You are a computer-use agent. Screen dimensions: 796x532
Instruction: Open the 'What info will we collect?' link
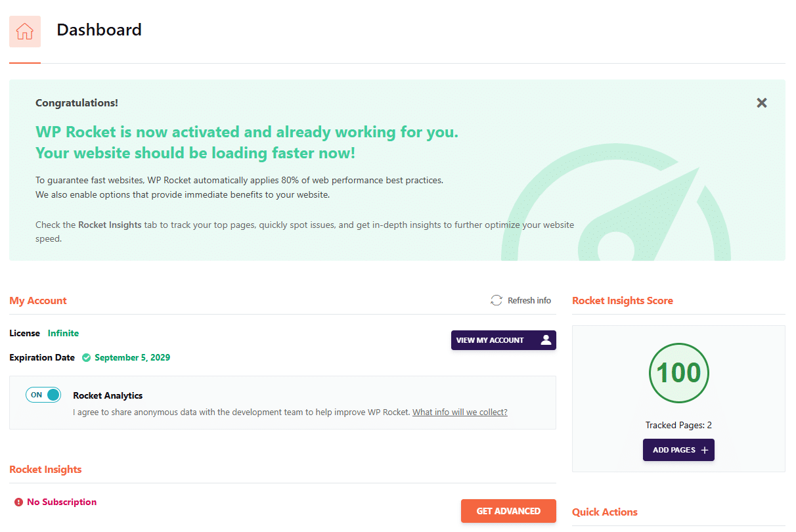(460, 412)
